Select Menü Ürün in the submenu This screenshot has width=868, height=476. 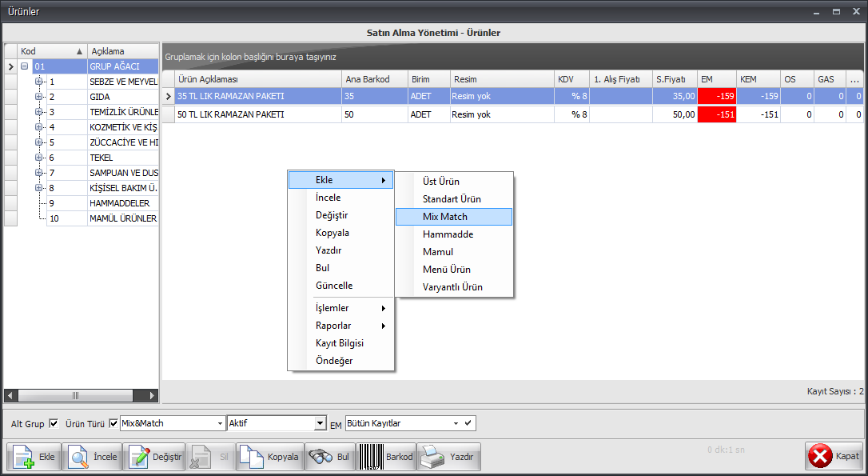[454, 270]
